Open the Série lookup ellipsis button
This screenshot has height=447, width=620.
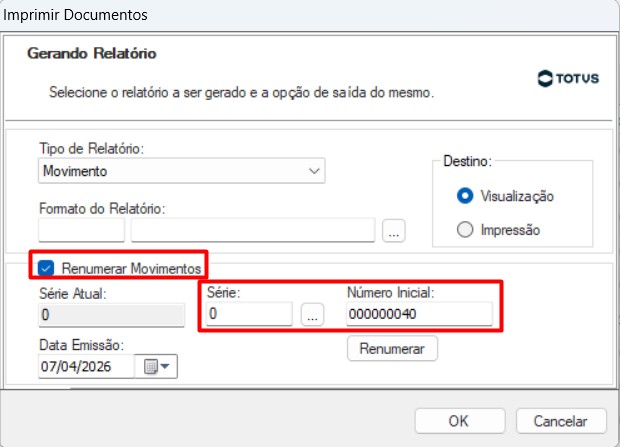(x=312, y=315)
